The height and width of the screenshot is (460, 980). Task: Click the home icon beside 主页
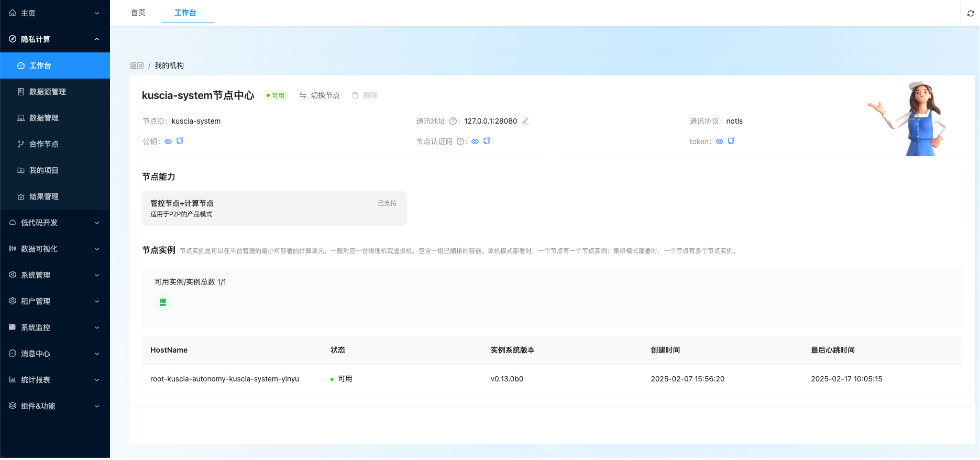coord(13,13)
